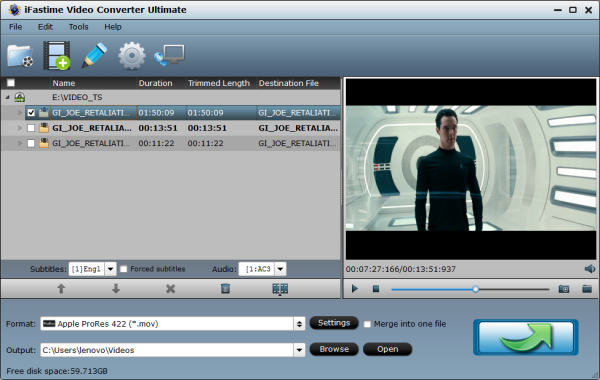The height and width of the screenshot is (380, 600).
Task: Check Merge into one file
Action: point(367,324)
